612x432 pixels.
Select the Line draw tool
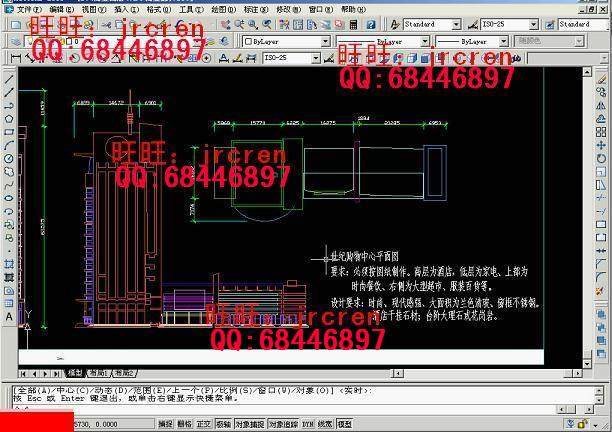9,79
